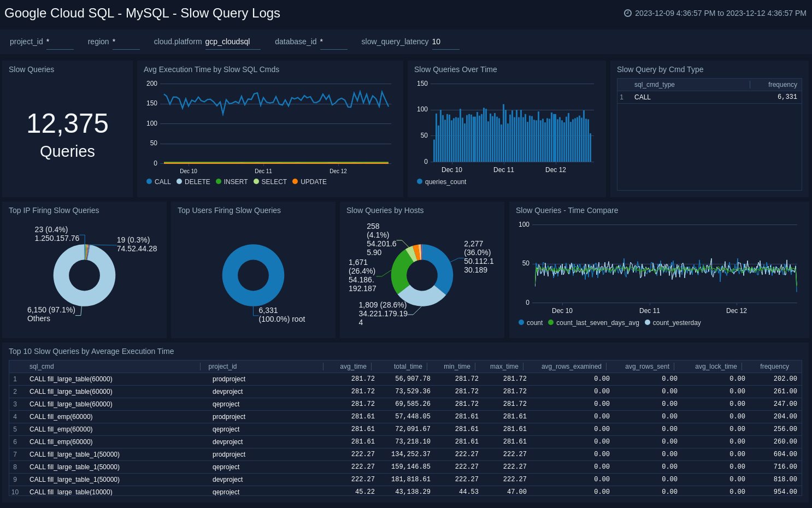Click row 1 sql_cmd CALL fill_large_table(60000)

pyautogui.click(x=70, y=379)
